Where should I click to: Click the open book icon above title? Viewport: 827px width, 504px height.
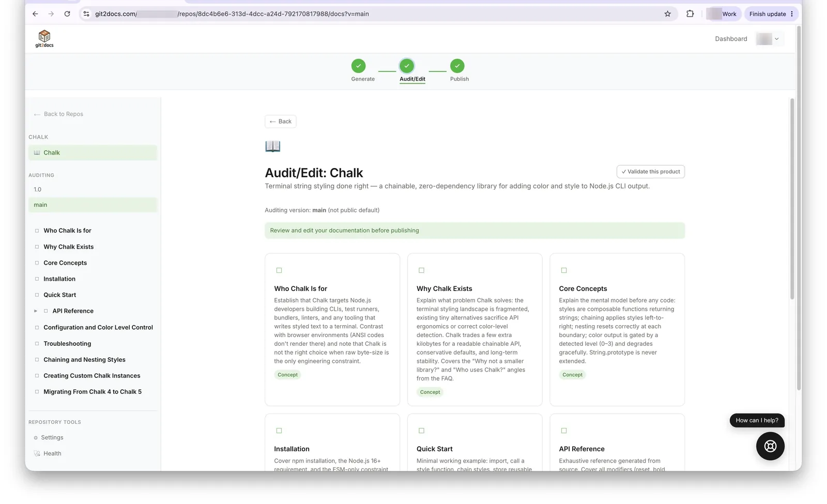pyautogui.click(x=272, y=146)
